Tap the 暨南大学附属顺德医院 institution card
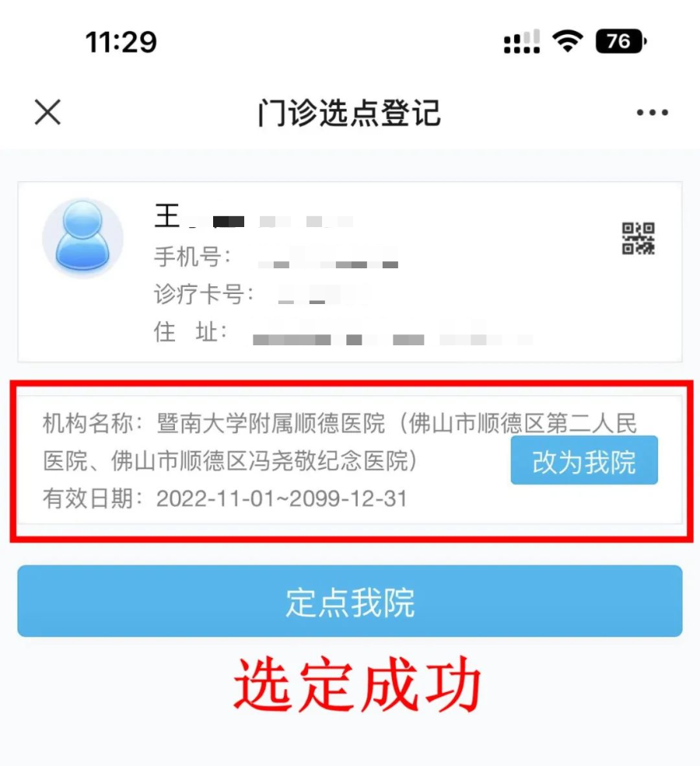Image resolution: width=700 pixels, height=766 pixels. point(350,460)
